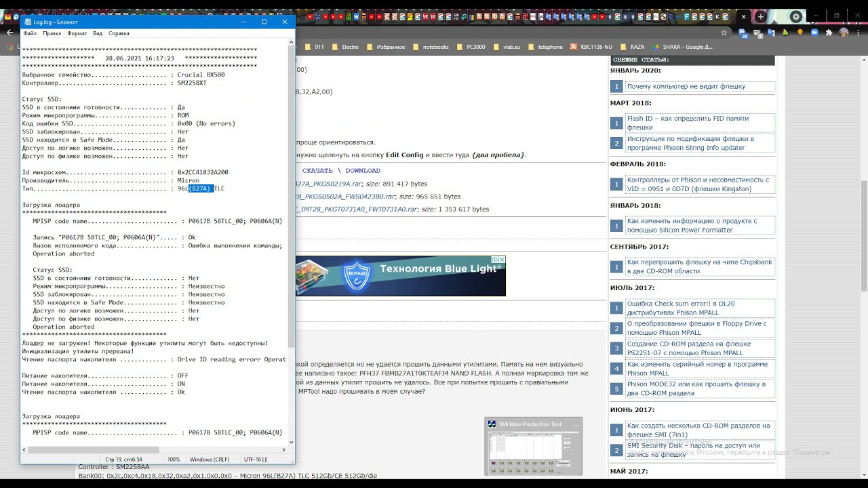
Task: Click the UTF-16 LE encoding status bar entry
Action: pyautogui.click(x=256, y=460)
